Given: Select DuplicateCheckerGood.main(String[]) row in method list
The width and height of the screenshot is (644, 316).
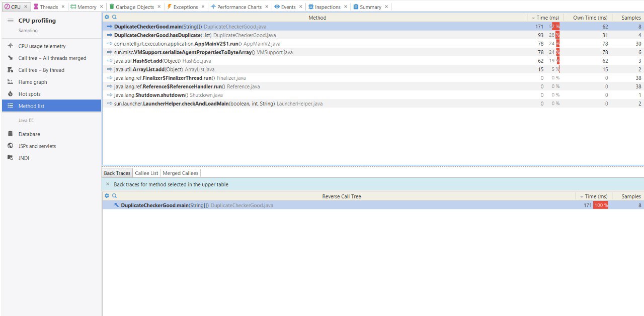Looking at the screenshot, I should tap(373, 27).
